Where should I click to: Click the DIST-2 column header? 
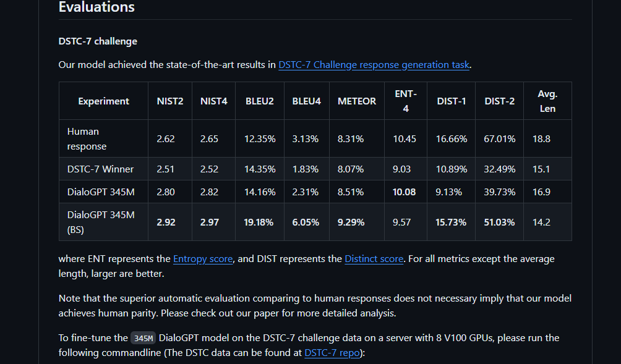[499, 101]
